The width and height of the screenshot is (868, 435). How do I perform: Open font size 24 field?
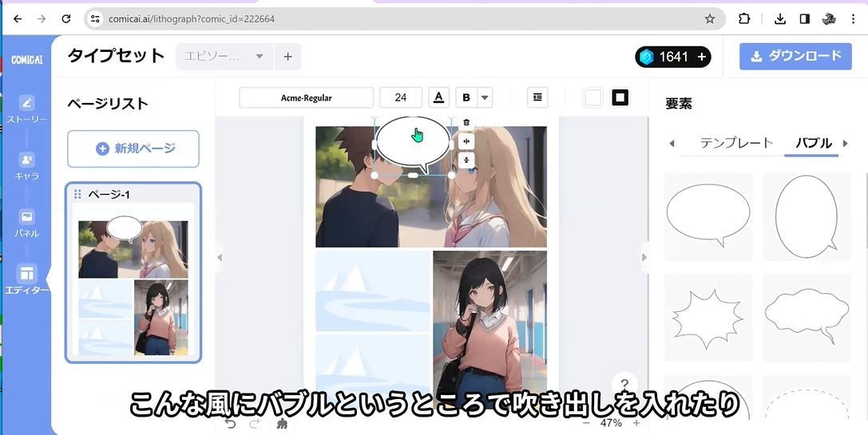401,97
